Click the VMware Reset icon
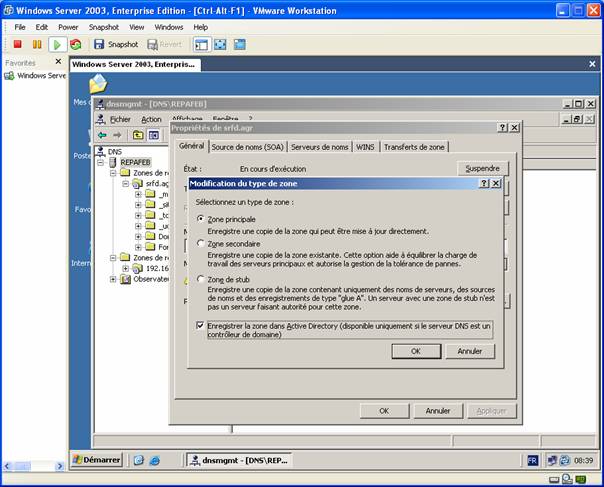Screen dimensions: 604x487 click(x=76, y=44)
